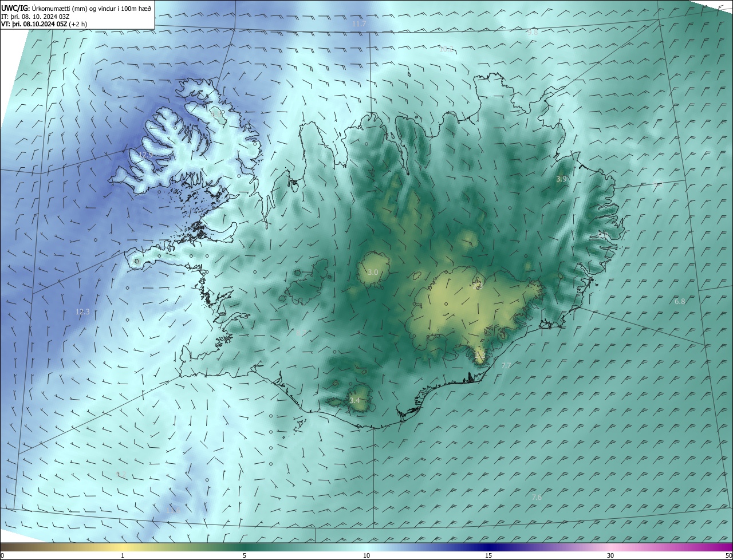Pick the dark navy colour on the scale bar
733x560 pixels.
pyautogui.click(x=488, y=547)
